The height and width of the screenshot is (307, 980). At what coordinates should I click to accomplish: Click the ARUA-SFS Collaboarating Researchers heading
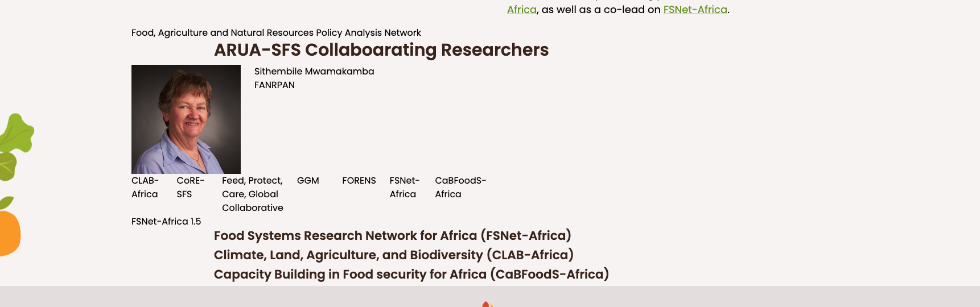pos(381,49)
